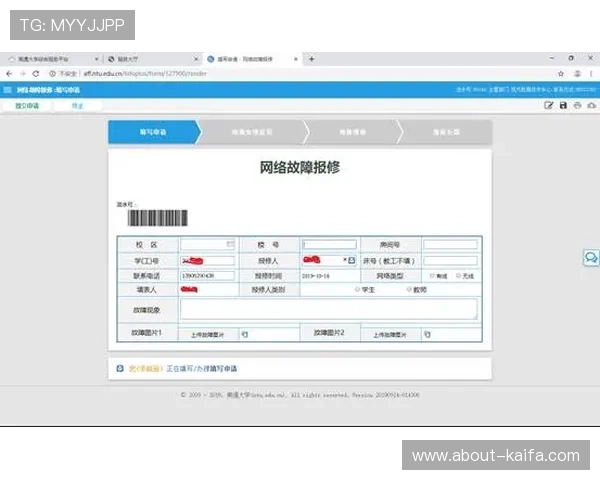Select the active 网络故障报修 browser tab
The image size is (600, 480).
click(x=251, y=59)
